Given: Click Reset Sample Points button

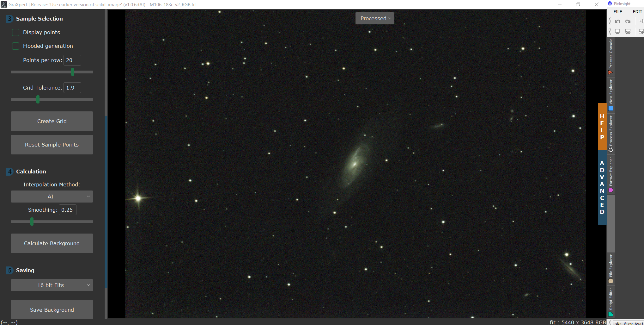Looking at the screenshot, I should tap(52, 145).
